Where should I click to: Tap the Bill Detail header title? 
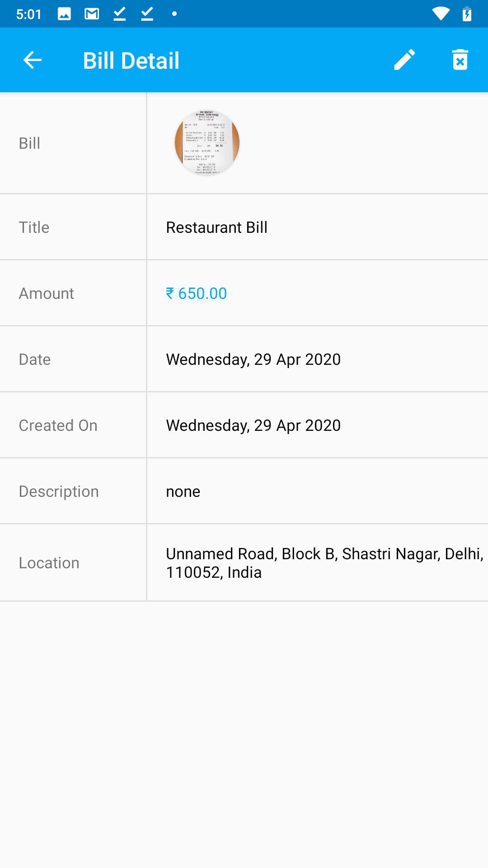[x=131, y=61]
